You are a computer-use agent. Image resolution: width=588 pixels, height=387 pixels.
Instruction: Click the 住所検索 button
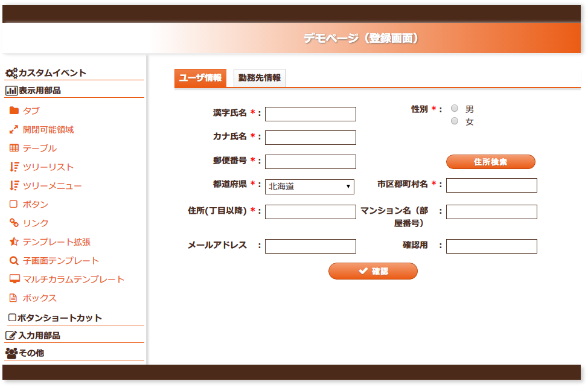point(490,162)
